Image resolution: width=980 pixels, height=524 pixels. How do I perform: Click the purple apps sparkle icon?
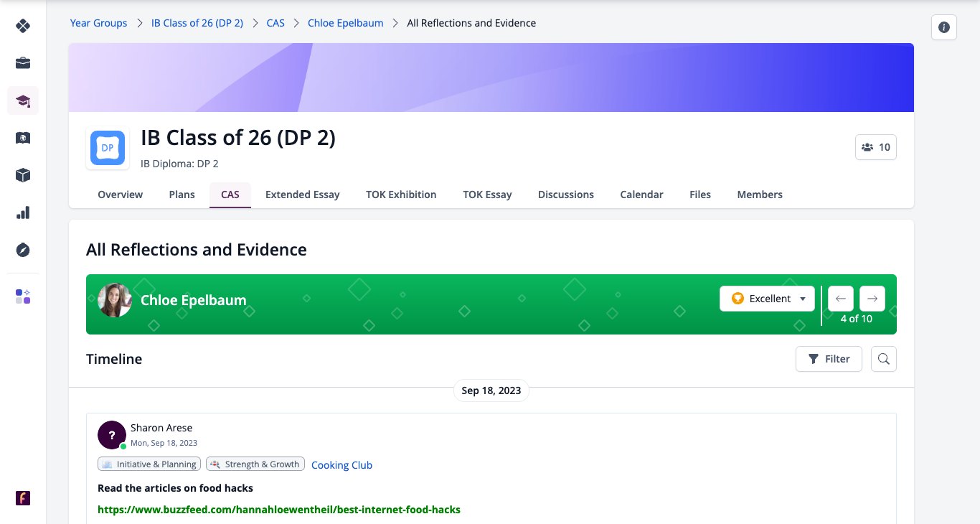(x=23, y=296)
